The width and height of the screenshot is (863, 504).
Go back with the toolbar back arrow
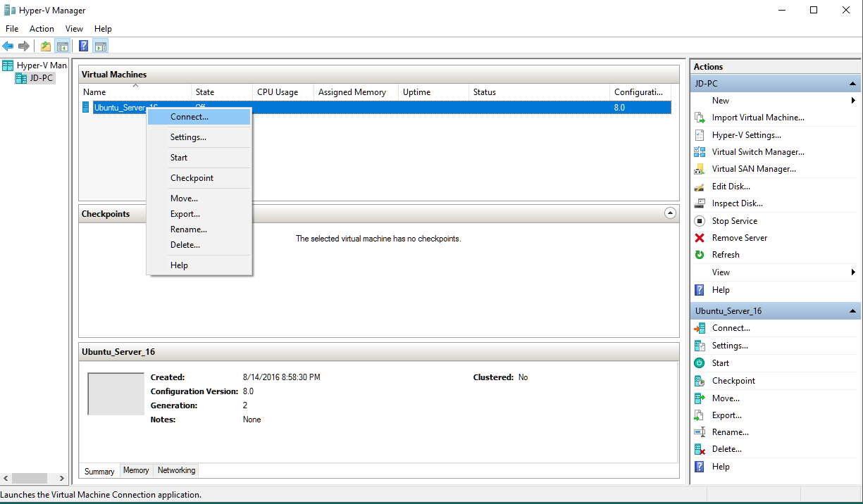click(8, 46)
